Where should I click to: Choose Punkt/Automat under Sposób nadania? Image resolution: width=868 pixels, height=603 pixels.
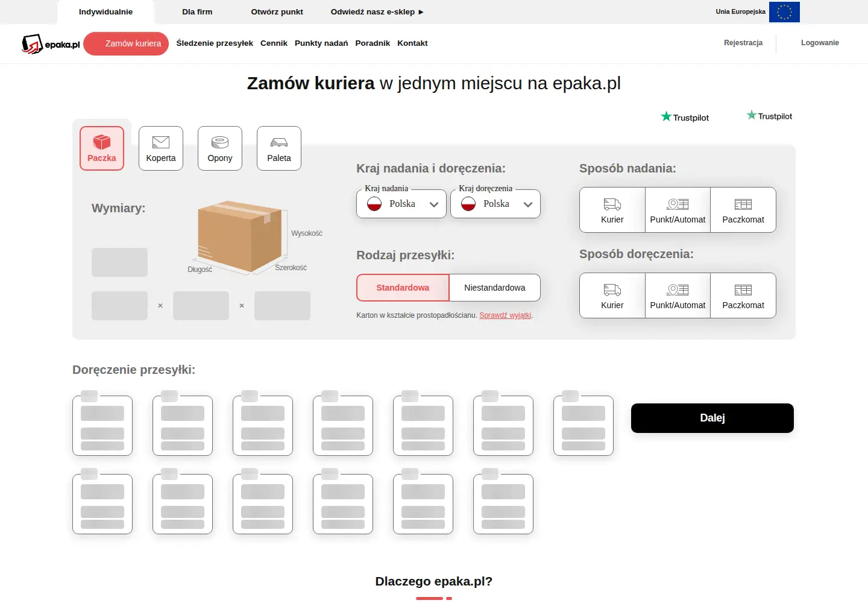click(x=678, y=210)
